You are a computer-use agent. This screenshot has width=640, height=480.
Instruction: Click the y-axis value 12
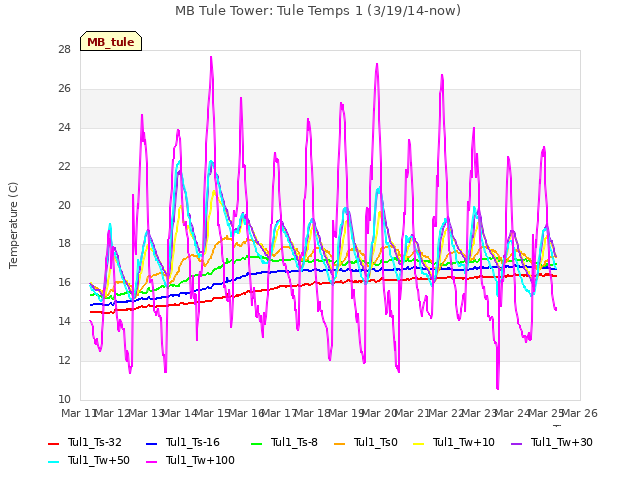(x=64, y=360)
